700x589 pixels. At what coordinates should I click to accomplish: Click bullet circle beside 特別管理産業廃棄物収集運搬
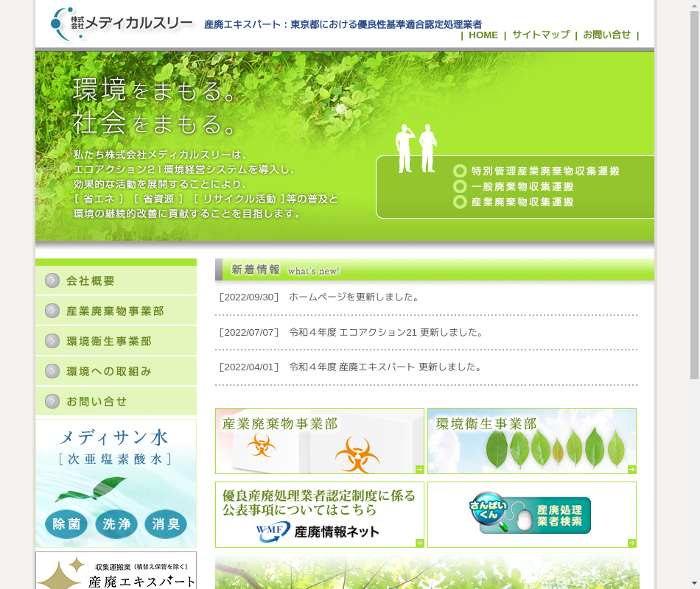point(460,172)
